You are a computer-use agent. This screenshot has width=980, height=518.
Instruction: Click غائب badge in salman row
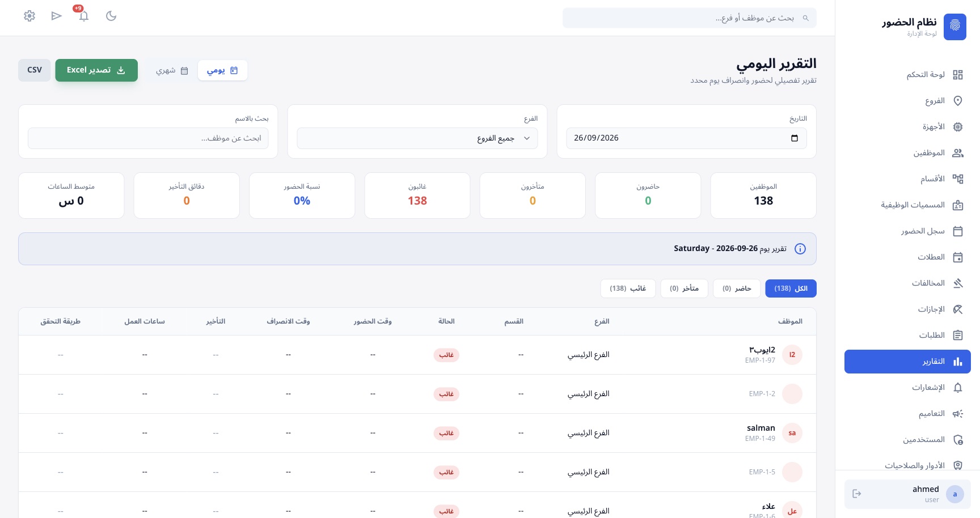point(446,433)
